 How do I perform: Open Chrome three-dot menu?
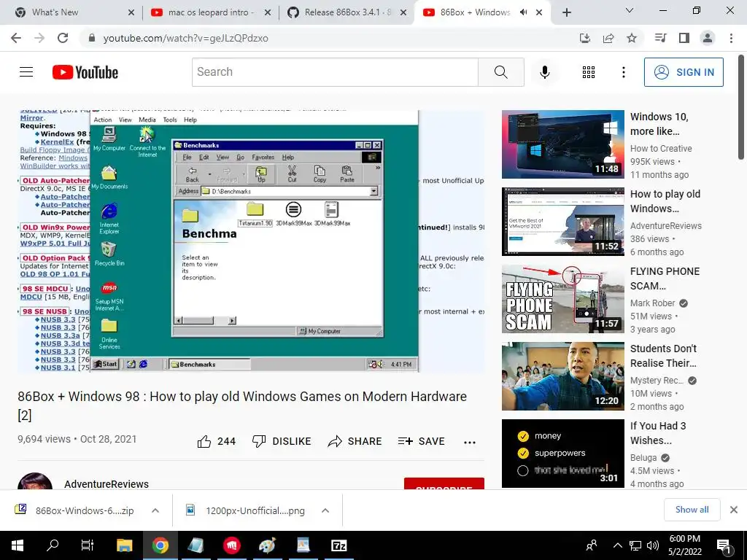pyautogui.click(x=731, y=38)
